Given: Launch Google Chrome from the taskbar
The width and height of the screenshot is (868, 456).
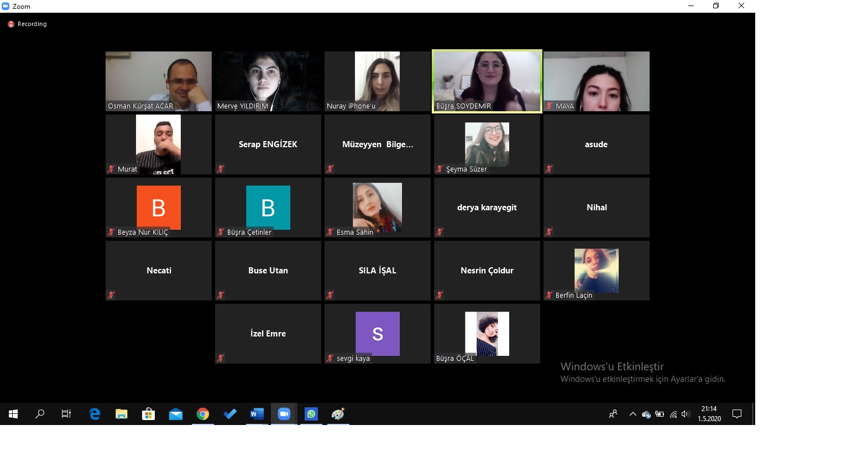Looking at the screenshot, I should click(x=203, y=414).
